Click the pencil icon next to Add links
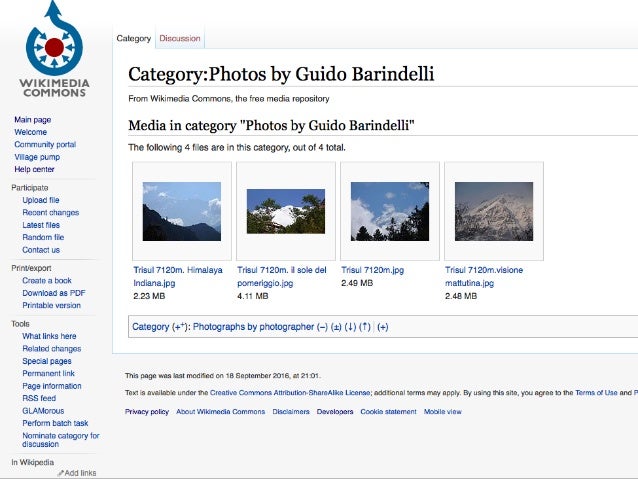The height and width of the screenshot is (479, 638). tap(61, 473)
